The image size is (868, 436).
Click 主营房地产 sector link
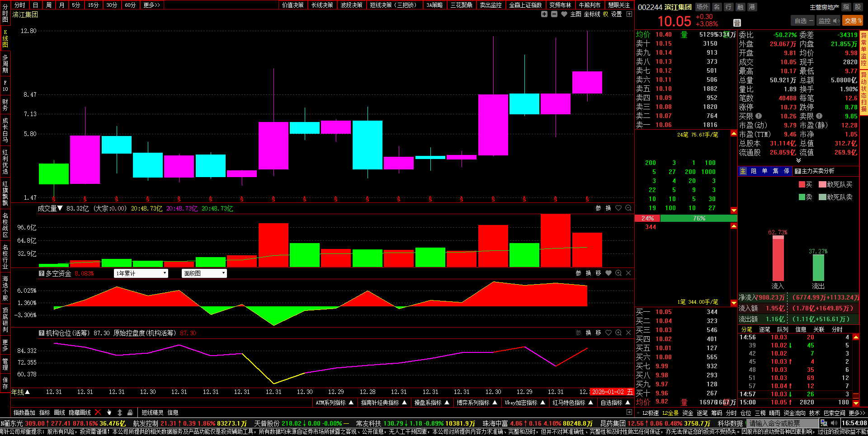tap(824, 7)
